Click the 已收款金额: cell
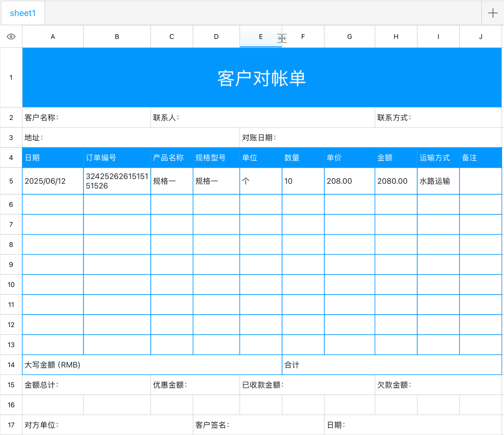The height and width of the screenshot is (435, 504). 307,385
